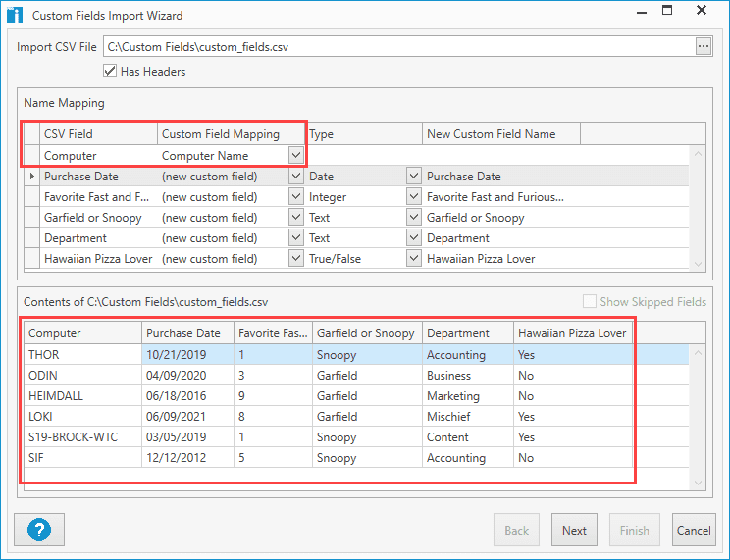Viewport: 730px width, 560px height.
Task: Open the mapping dropdown for Purchase Date row
Action: (x=296, y=176)
